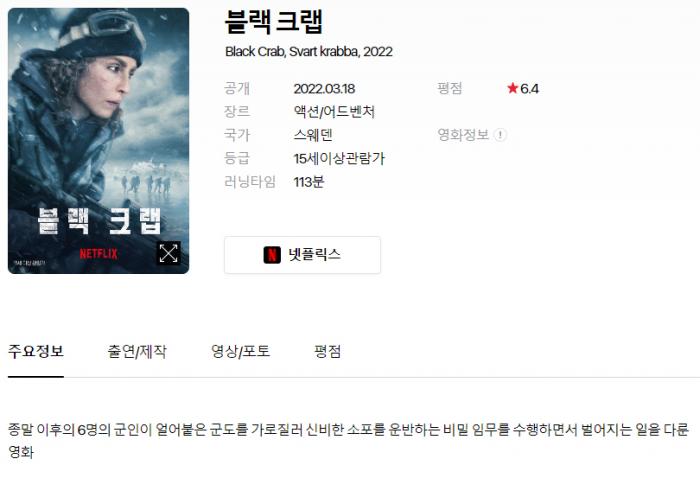This screenshot has height=478, width=700.
Task: Click the 스웨덴 country value
Action: [x=313, y=135]
